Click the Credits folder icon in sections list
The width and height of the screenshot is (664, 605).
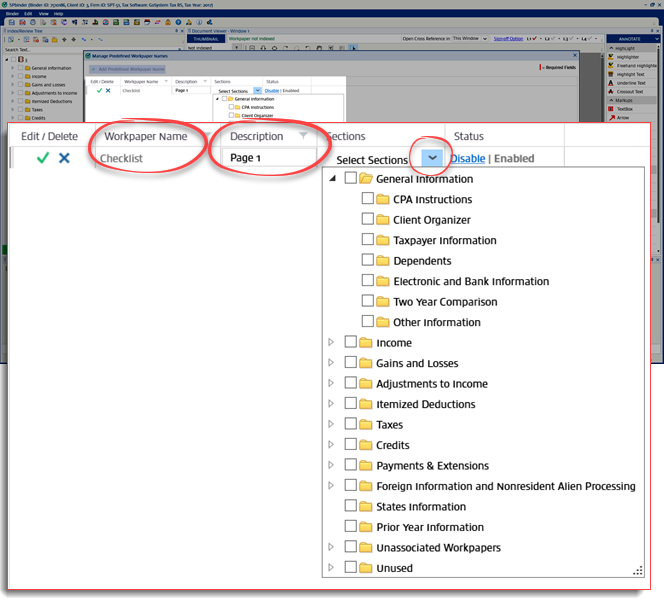[365, 445]
